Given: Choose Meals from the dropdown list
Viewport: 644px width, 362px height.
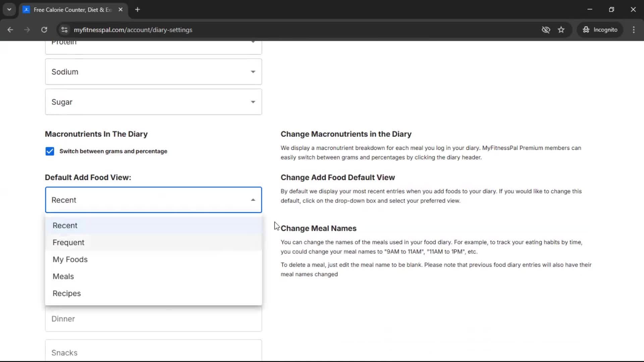Looking at the screenshot, I should pos(153,277).
